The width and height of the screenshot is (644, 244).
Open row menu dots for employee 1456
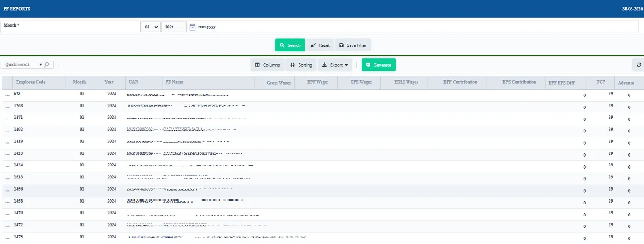pyautogui.click(x=7, y=191)
